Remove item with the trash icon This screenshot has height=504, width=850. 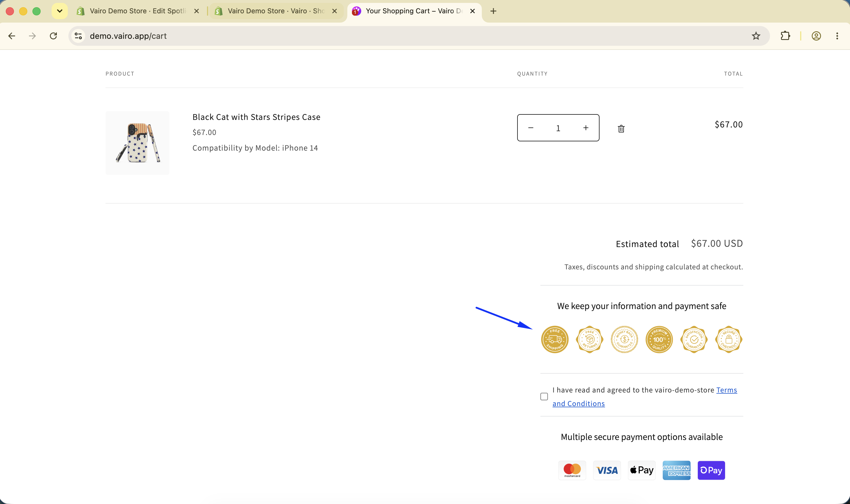click(x=621, y=128)
